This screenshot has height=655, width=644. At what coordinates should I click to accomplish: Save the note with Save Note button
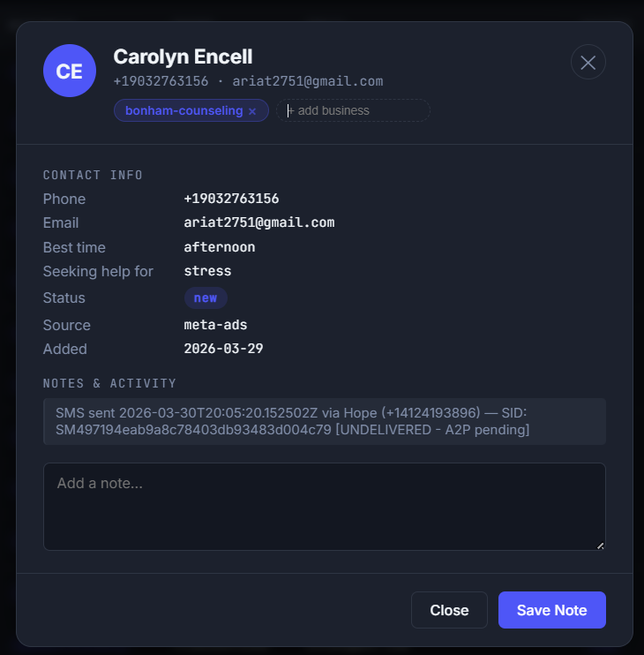tap(551, 610)
